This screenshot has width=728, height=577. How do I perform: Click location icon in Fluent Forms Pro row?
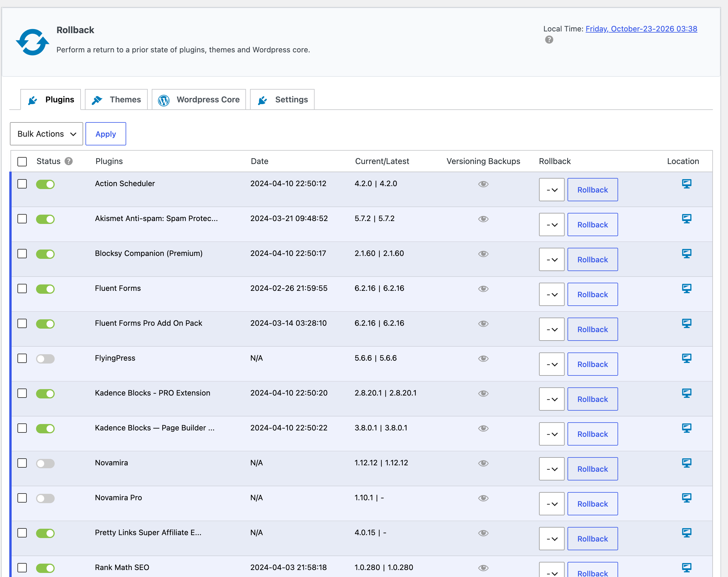[686, 323]
